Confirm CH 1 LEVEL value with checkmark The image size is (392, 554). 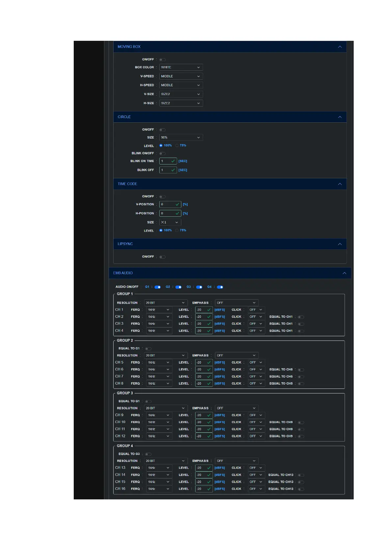[209, 310]
